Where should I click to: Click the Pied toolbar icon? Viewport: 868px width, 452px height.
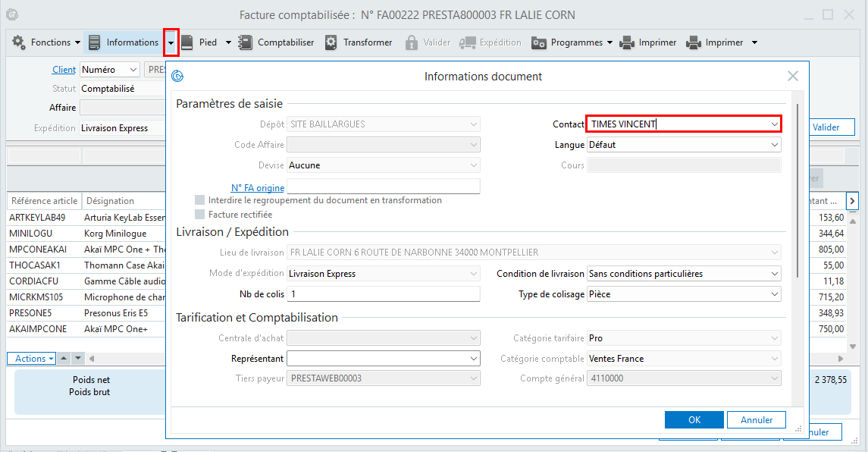(x=186, y=42)
